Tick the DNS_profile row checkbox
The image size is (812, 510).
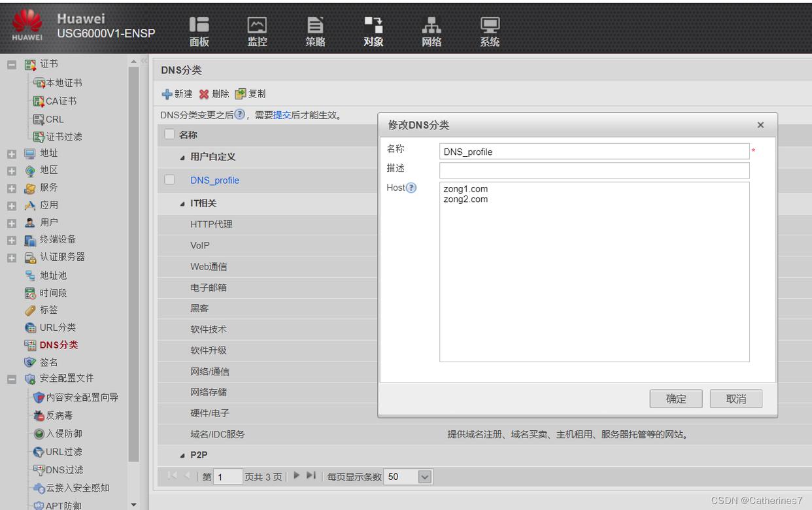click(170, 180)
